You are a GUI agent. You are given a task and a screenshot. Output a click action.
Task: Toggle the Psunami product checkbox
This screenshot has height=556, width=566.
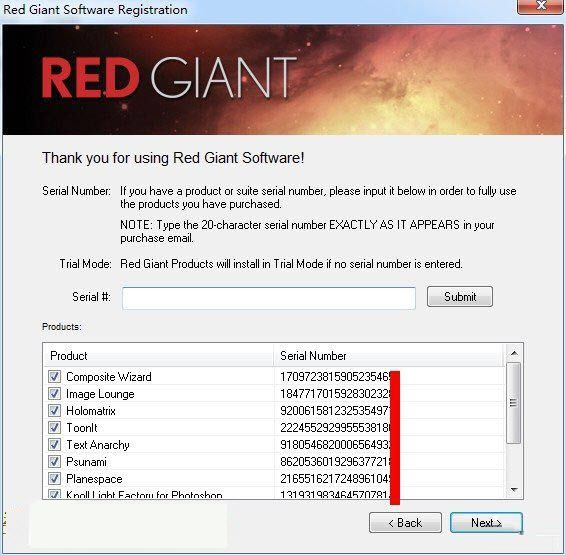click(x=54, y=461)
